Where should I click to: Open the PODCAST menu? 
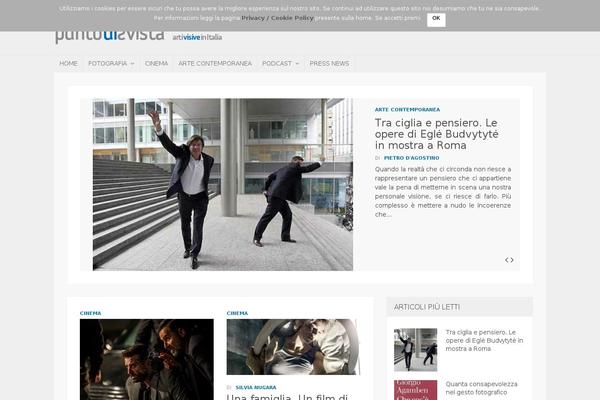pos(277,64)
